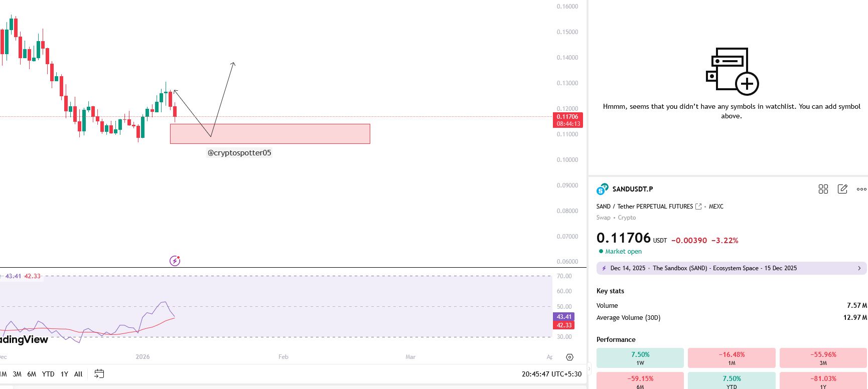This screenshot has width=868, height=389.
Task: Click the external link icon after PERPETUAL FUTURES
Action: pos(698,207)
